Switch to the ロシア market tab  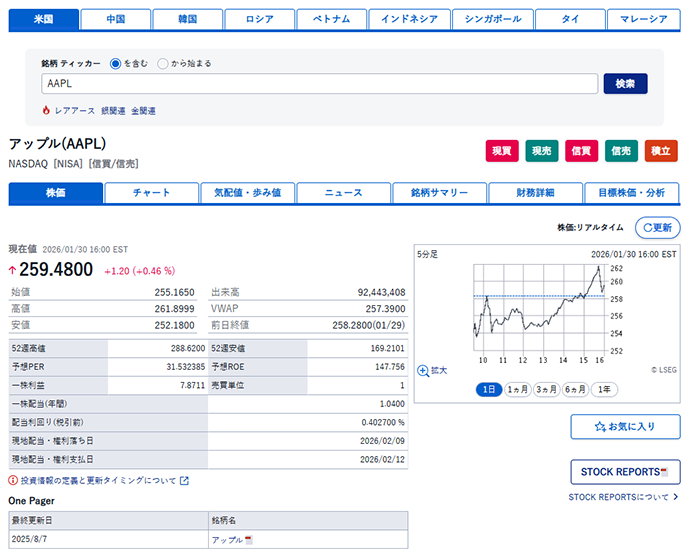click(x=260, y=19)
